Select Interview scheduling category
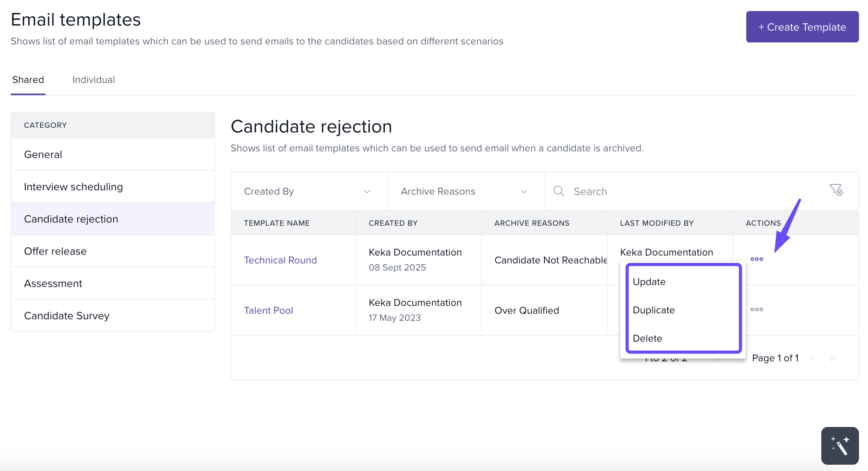This screenshot has height=471, width=868. coord(73,187)
